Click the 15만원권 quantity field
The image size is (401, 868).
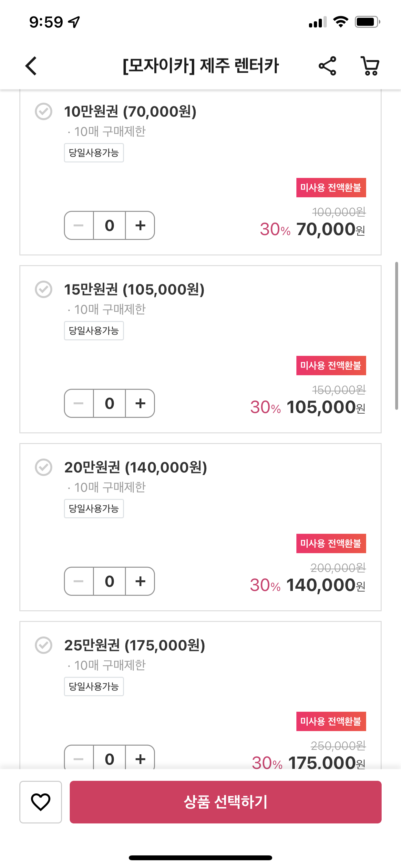click(x=109, y=403)
